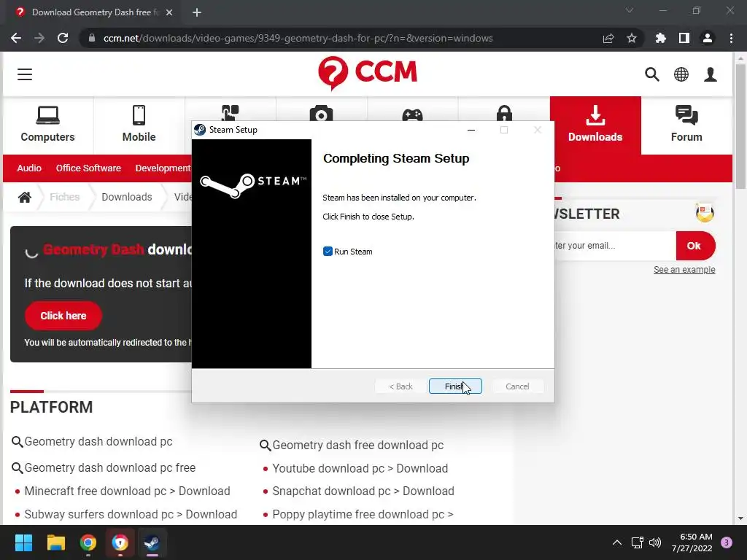
Task: Close the Download Geometry Dash tab
Action: pos(169,12)
